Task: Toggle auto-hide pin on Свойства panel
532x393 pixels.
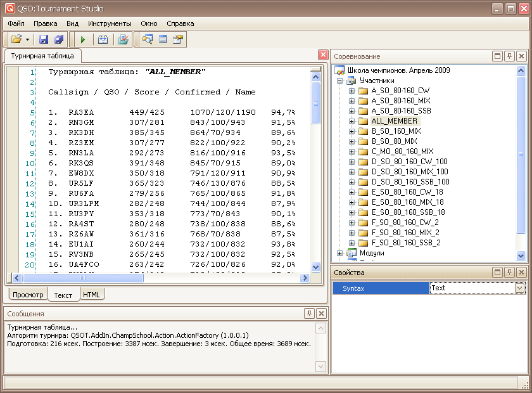Action: [509, 273]
